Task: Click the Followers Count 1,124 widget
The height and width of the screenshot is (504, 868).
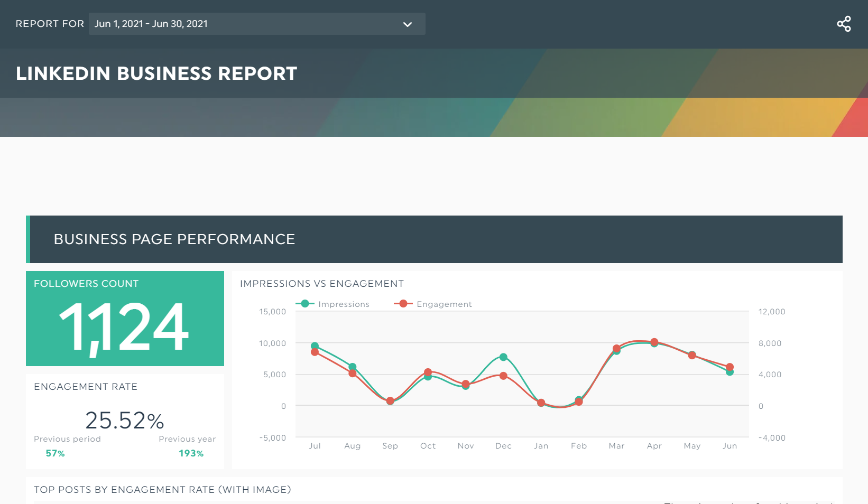Action: click(125, 319)
